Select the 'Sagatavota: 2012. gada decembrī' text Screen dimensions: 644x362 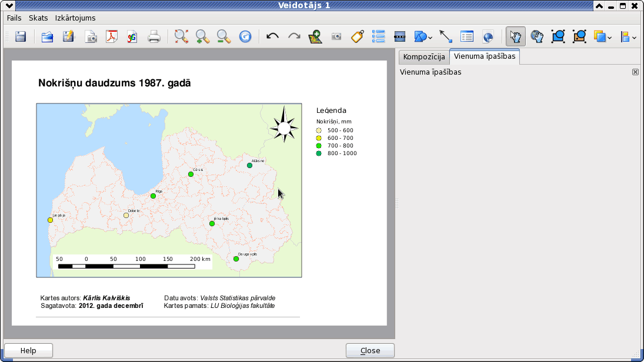pyautogui.click(x=92, y=306)
